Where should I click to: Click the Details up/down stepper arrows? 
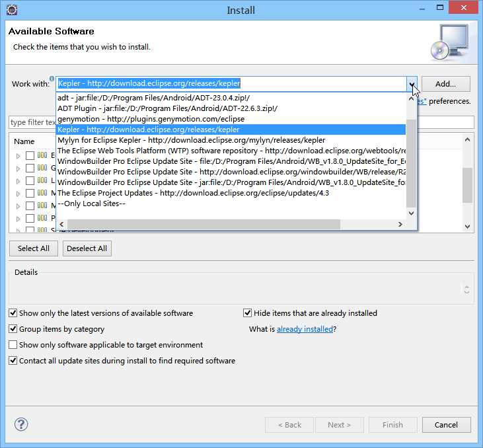[x=466, y=289]
